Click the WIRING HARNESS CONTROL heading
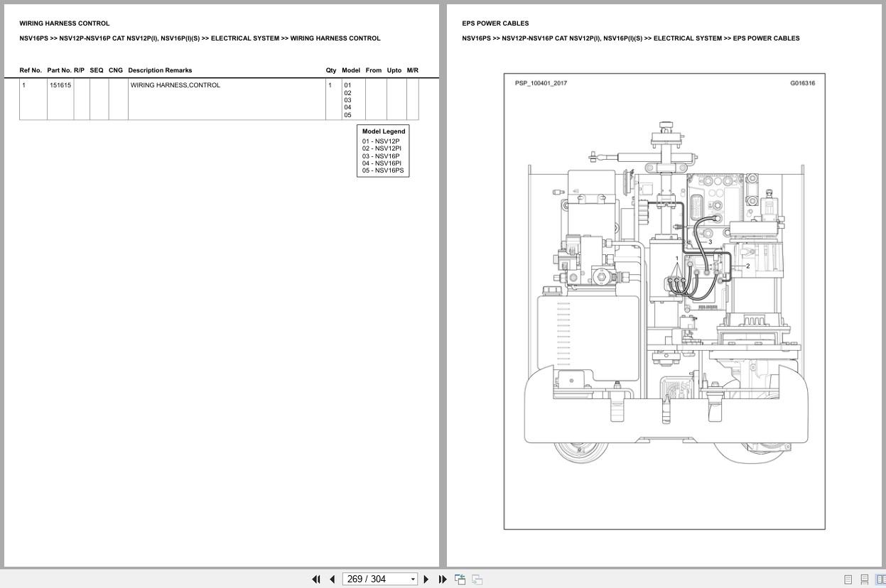The width and height of the screenshot is (886, 588). (64, 23)
